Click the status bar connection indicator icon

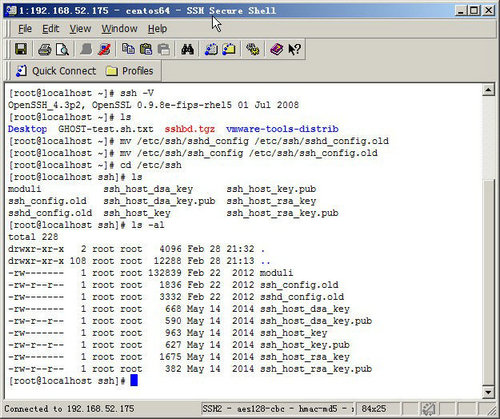428,409
